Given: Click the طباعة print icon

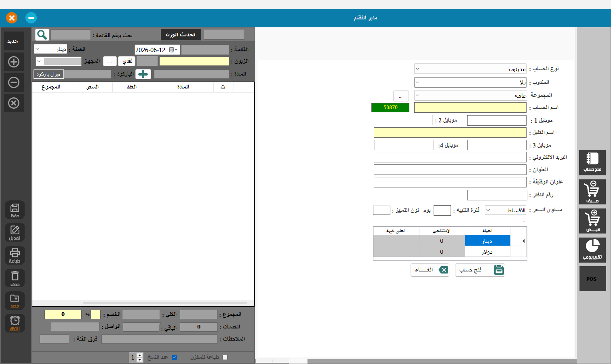Looking at the screenshot, I should pyautogui.click(x=15, y=256).
